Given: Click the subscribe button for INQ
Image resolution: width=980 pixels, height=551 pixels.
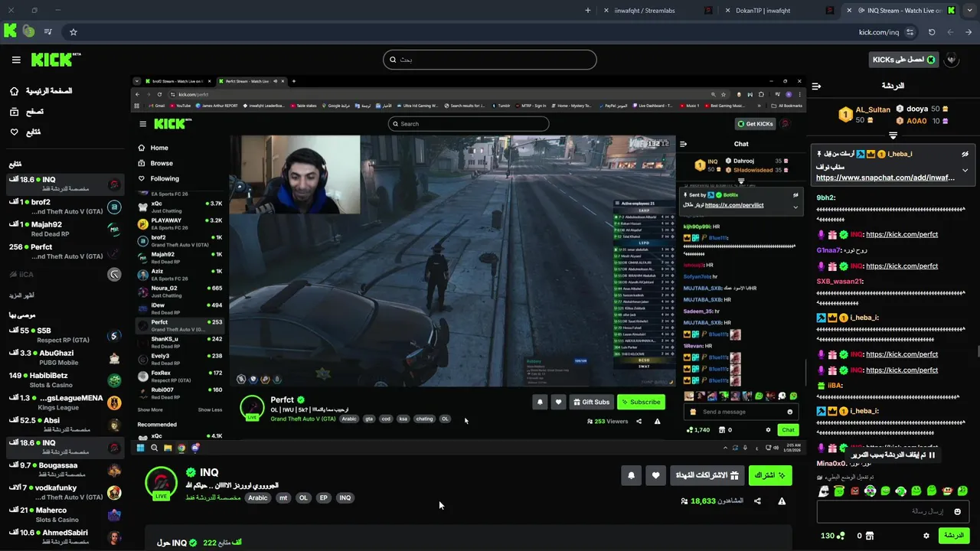Looking at the screenshot, I should [x=770, y=475].
